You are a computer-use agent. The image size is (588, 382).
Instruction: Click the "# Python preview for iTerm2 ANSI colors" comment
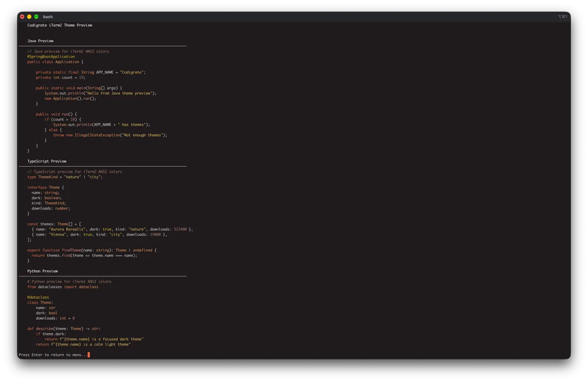(69, 281)
